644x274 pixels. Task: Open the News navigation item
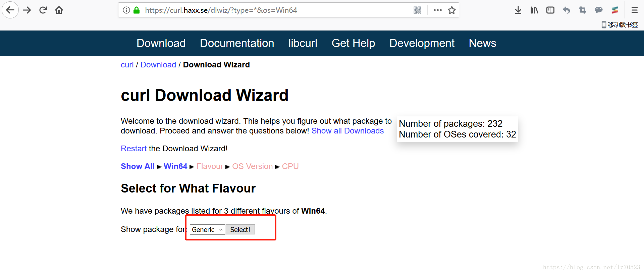tap(482, 43)
